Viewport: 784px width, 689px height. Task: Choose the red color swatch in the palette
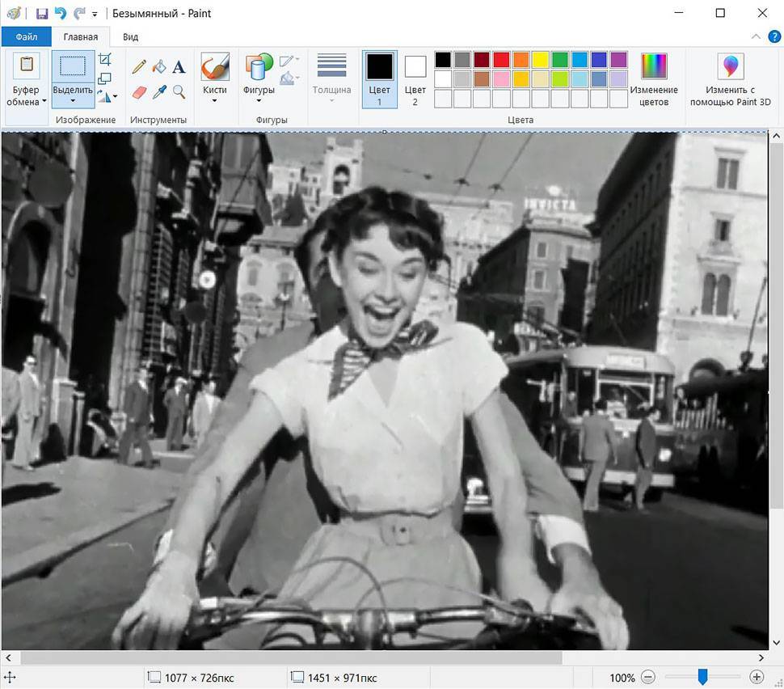tap(501, 60)
